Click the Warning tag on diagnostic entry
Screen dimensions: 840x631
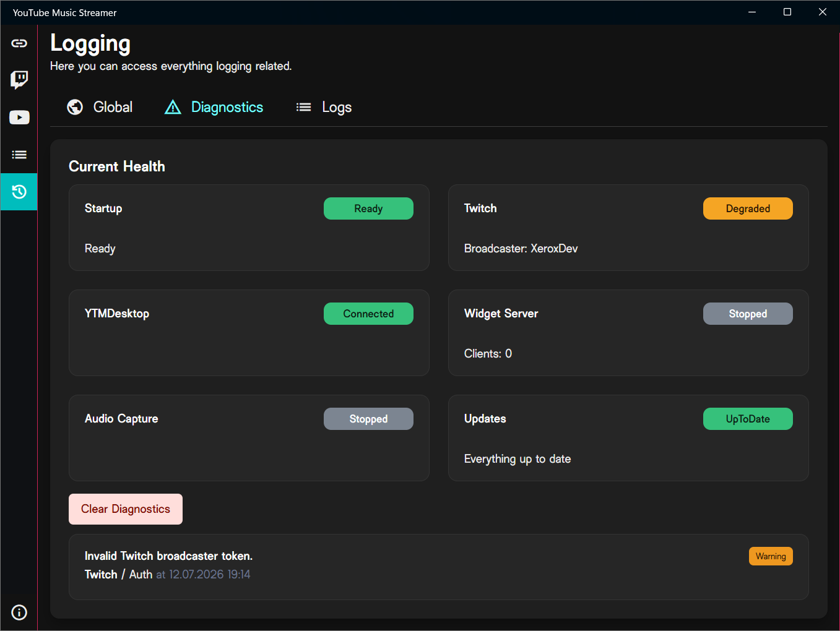(x=771, y=556)
